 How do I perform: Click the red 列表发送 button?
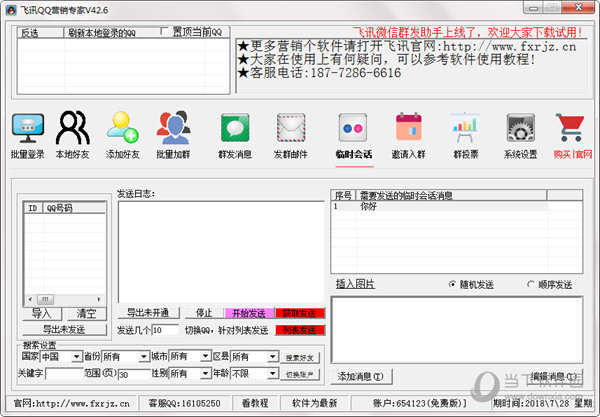300,330
